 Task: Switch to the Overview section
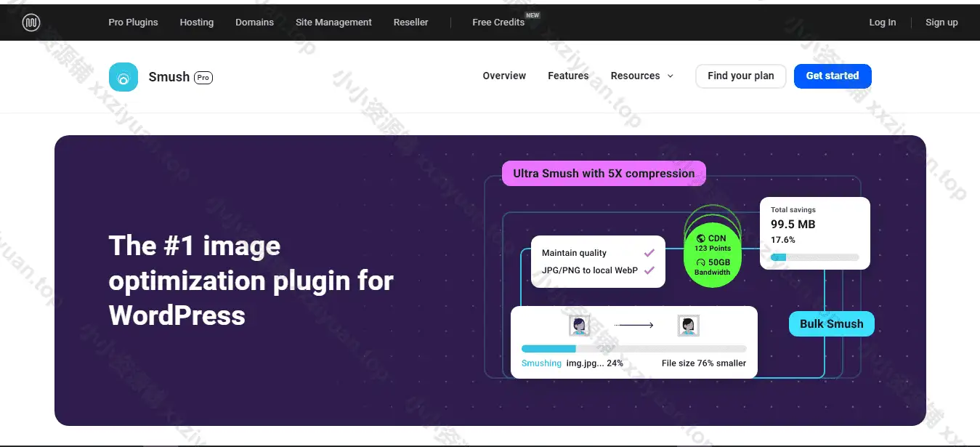tap(504, 76)
